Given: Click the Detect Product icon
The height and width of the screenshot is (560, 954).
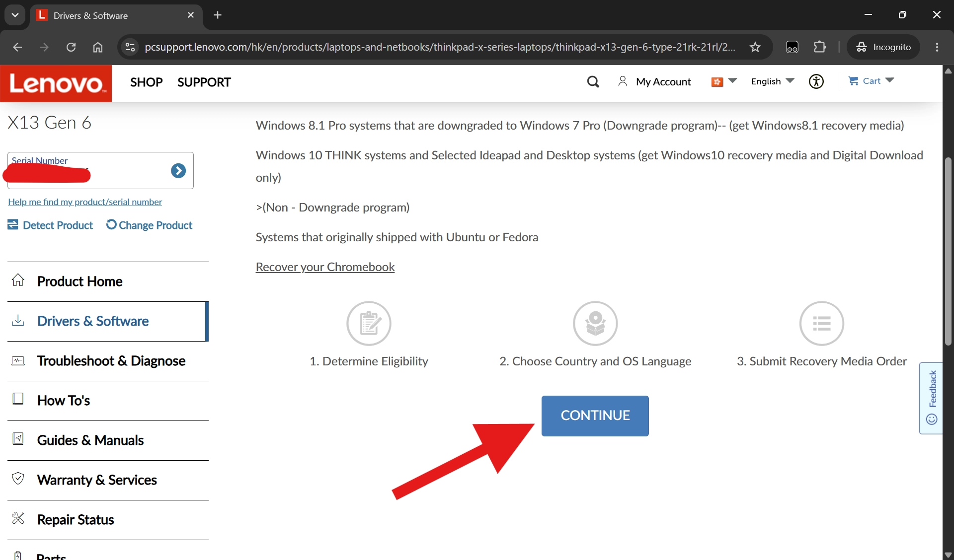Looking at the screenshot, I should pos(13,225).
